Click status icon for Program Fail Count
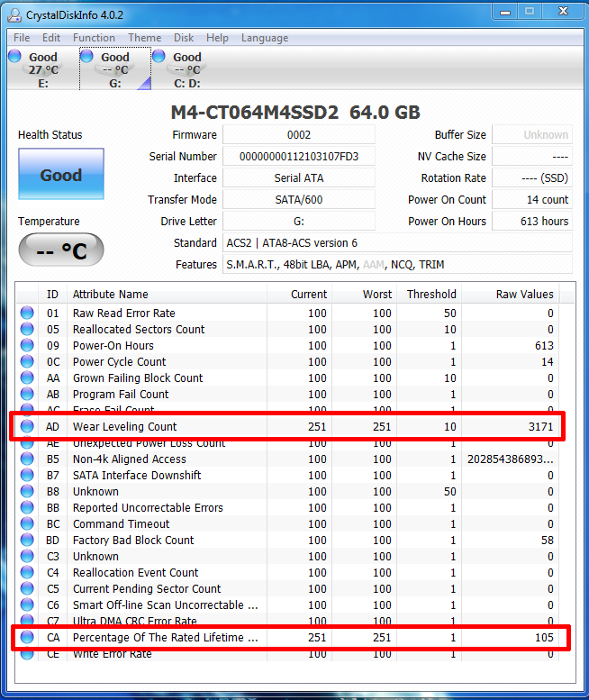Viewport: 589px width, 700px height. [x=27, y=395]
